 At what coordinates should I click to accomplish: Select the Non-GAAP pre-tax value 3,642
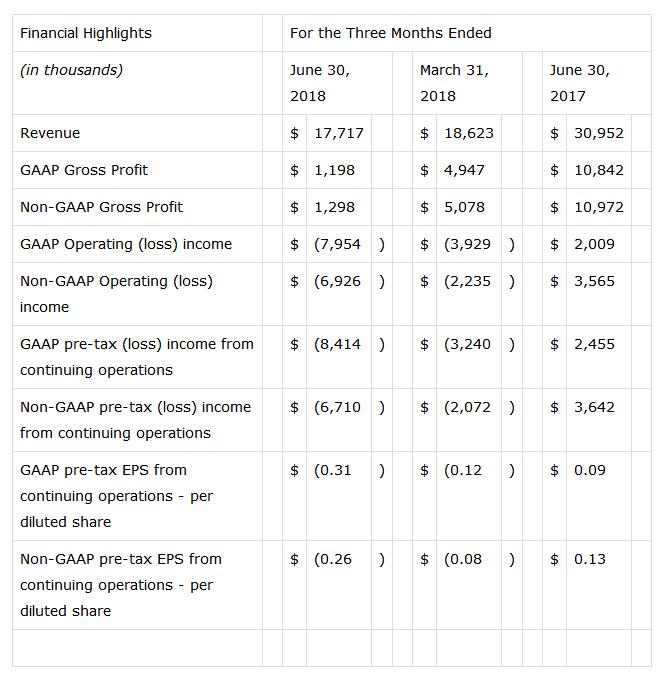[x=594, y=407]
